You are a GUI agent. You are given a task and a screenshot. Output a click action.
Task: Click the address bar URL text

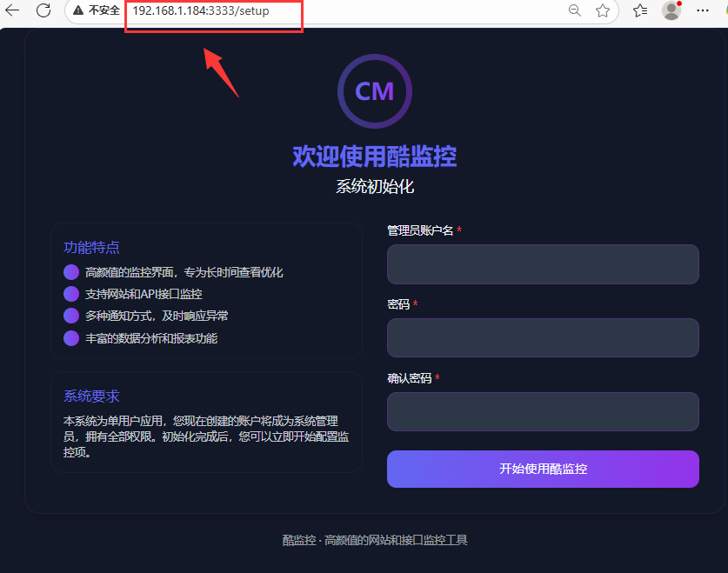[201, 10]
